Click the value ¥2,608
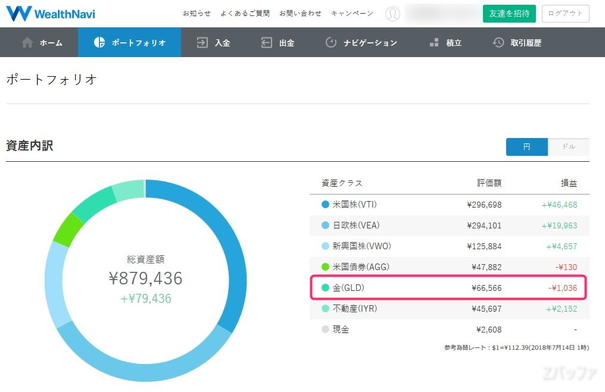The width and height of the screenshot is (605, 392). coord(489,330)
